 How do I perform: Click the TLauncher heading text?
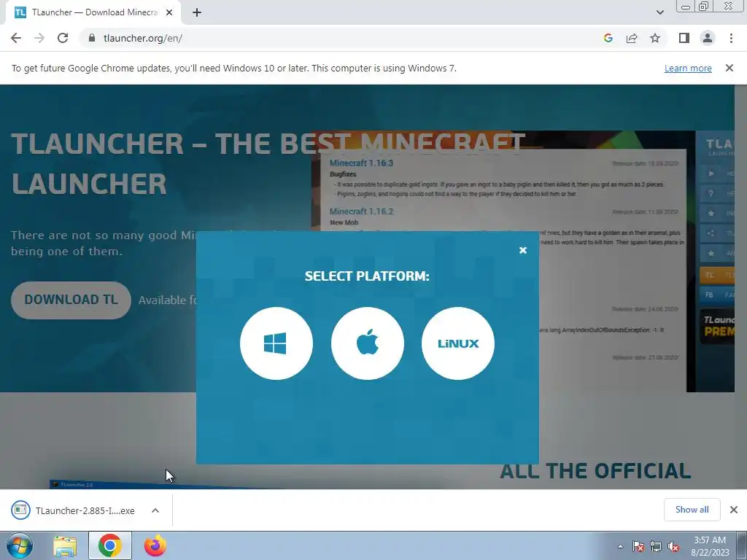coord(268,164)
